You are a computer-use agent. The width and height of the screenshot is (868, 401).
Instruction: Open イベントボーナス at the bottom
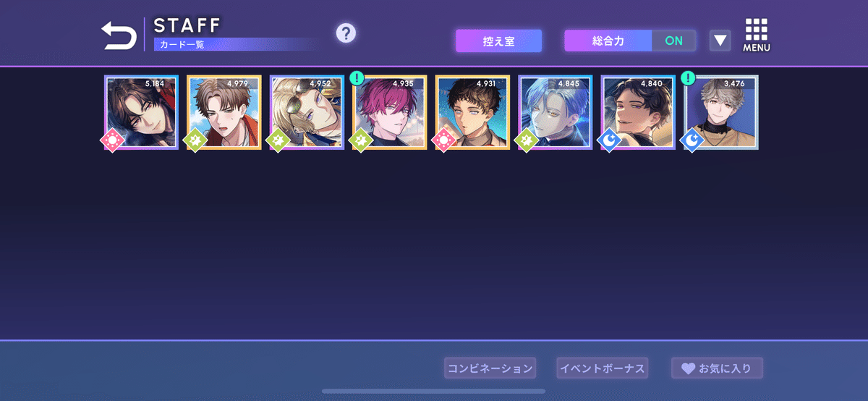pyautogui.click(x=602, y=368)
